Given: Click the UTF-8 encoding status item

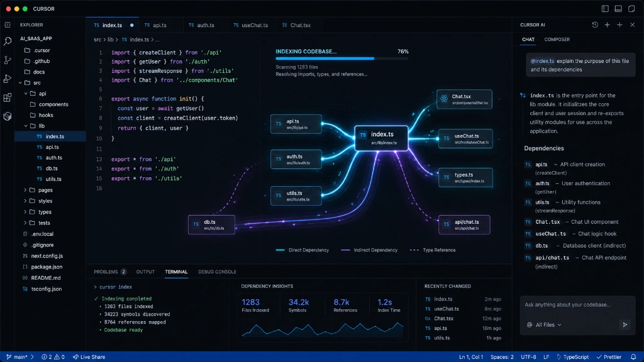Looking at the screenshot, I should 528,357.
